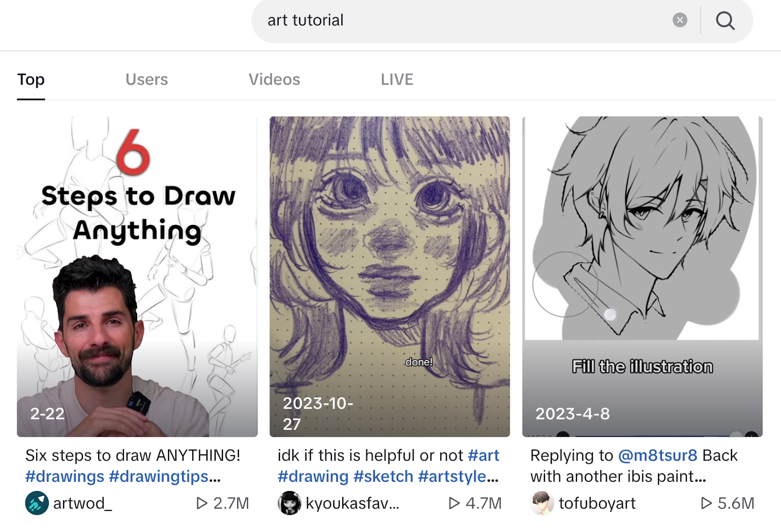The width and height of the screenshot is (781, 532).
Task: Select the Top tab
Action: pyautogui.click(x=31, y=80)
